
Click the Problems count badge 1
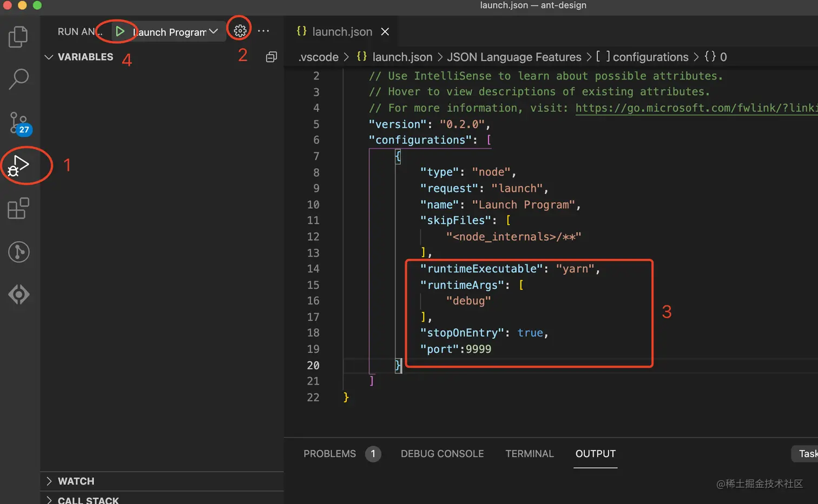tap(373, 454)
